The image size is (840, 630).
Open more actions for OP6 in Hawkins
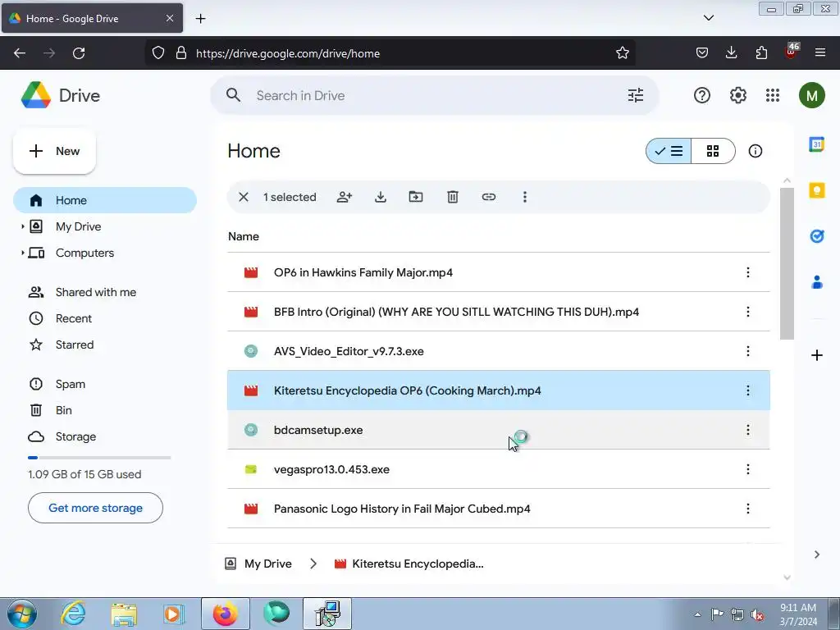pos(748,272)
